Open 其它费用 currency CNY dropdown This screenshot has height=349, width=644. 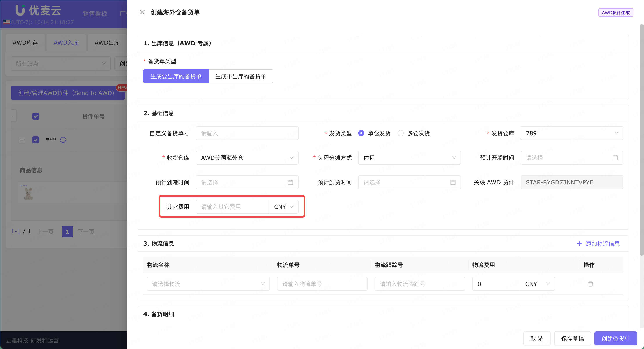point(284,207)
